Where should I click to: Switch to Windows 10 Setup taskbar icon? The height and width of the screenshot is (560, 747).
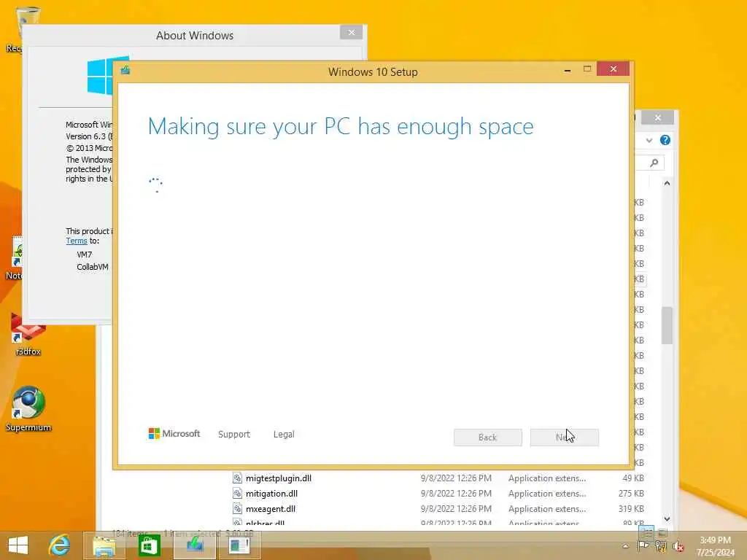point(194,545)
